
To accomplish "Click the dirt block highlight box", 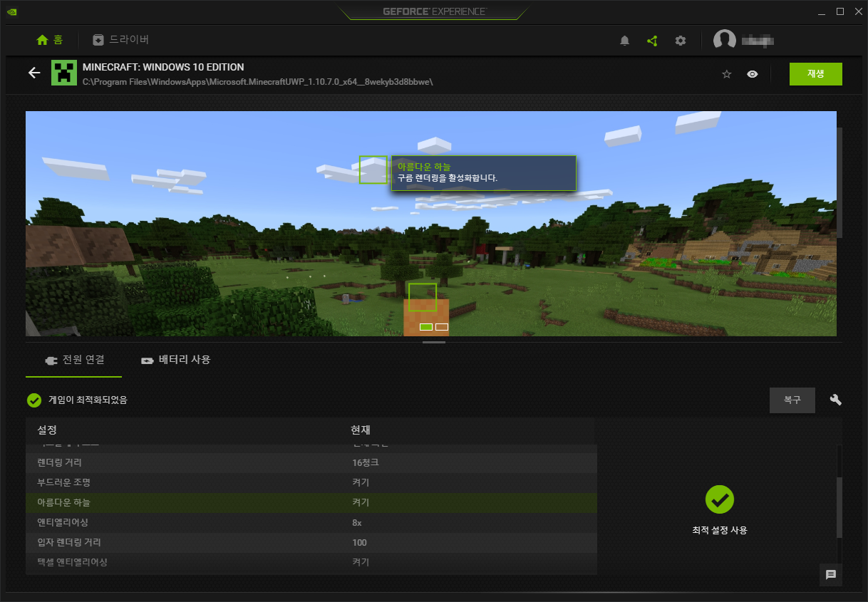I will click(423, 297).
